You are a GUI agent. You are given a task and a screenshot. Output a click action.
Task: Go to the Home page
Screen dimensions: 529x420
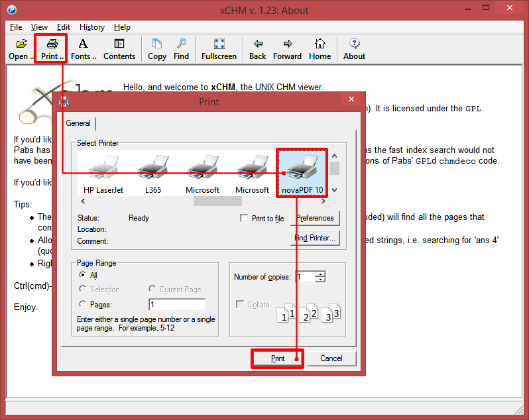pos(320,49)
